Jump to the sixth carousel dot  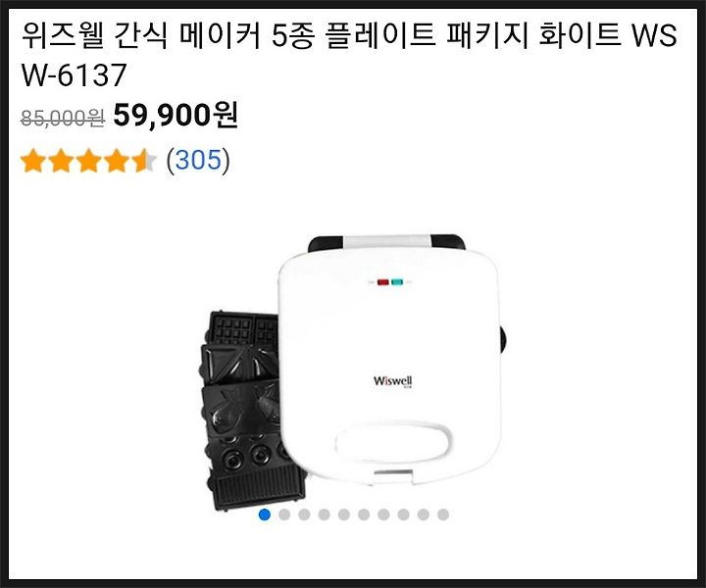[x=364, y=514]
